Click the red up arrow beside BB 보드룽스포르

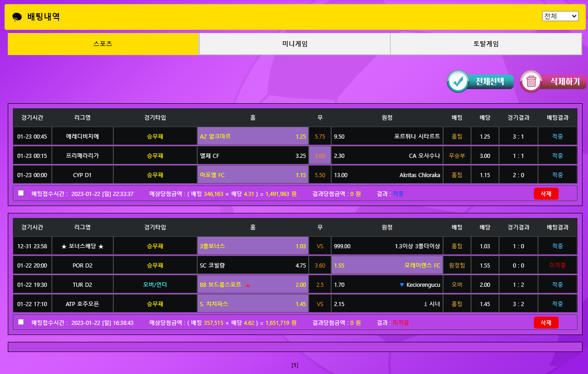[x=248, y=285]
